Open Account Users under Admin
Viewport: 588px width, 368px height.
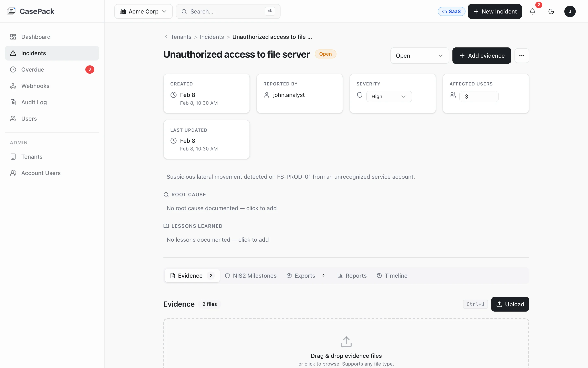click(x=52, y=173)
